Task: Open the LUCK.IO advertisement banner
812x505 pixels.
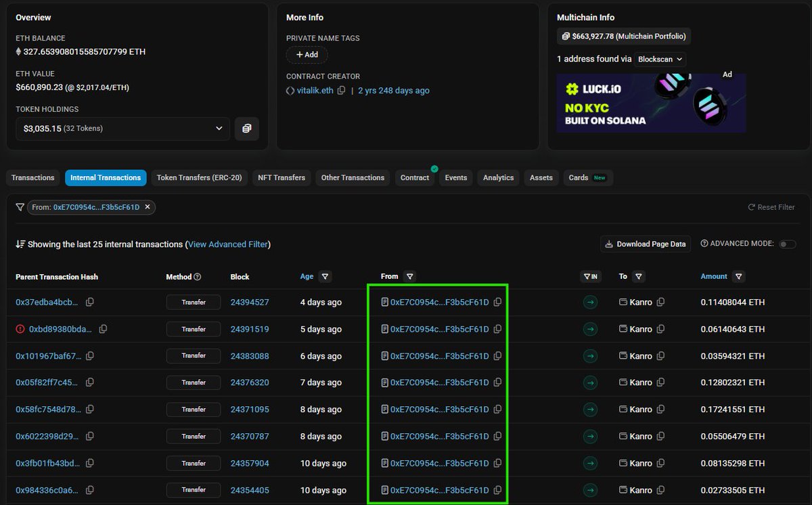Action: point(651,103)
